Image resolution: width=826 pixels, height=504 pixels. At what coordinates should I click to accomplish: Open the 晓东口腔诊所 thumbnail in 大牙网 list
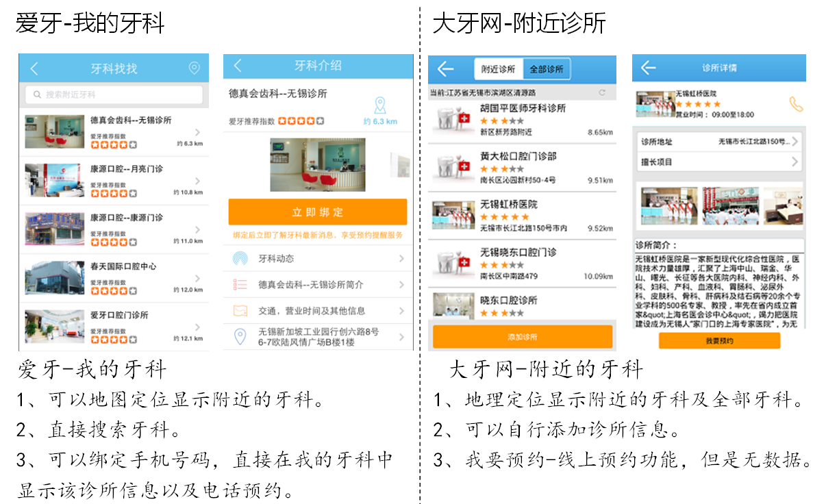pyautogui.click(x=453, y=306)
